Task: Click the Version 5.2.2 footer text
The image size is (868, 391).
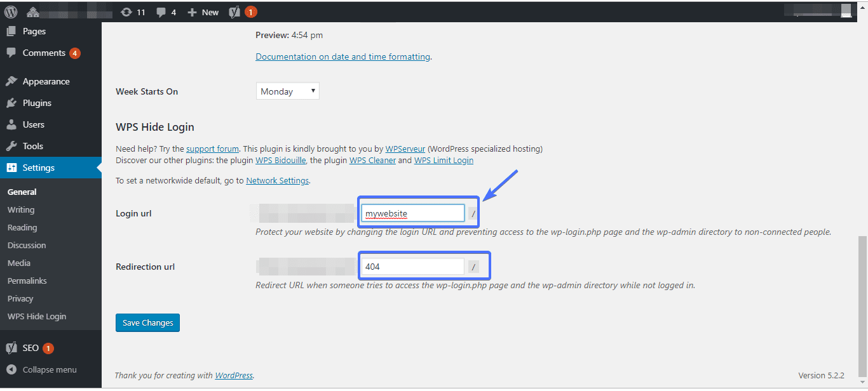Action: tap(821, 375)
